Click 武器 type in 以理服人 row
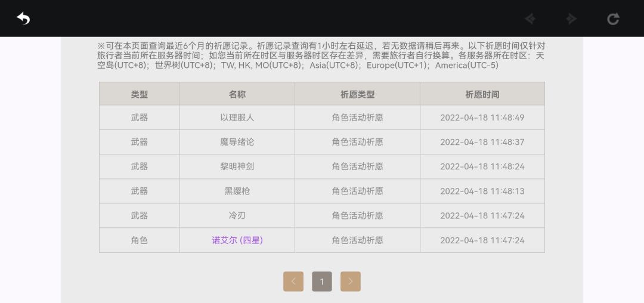The height and width of the screenshot is (303, 644). click(x=139, y=118)
